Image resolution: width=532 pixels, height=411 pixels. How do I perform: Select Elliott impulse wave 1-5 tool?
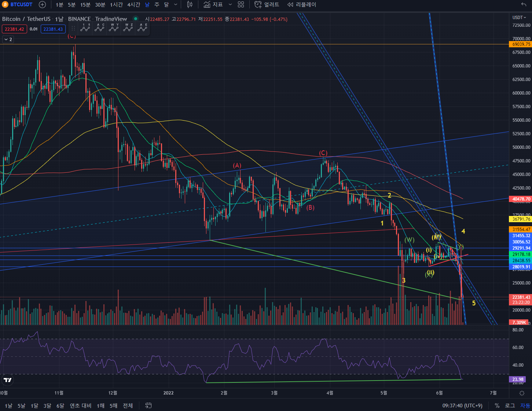[85, 27]
